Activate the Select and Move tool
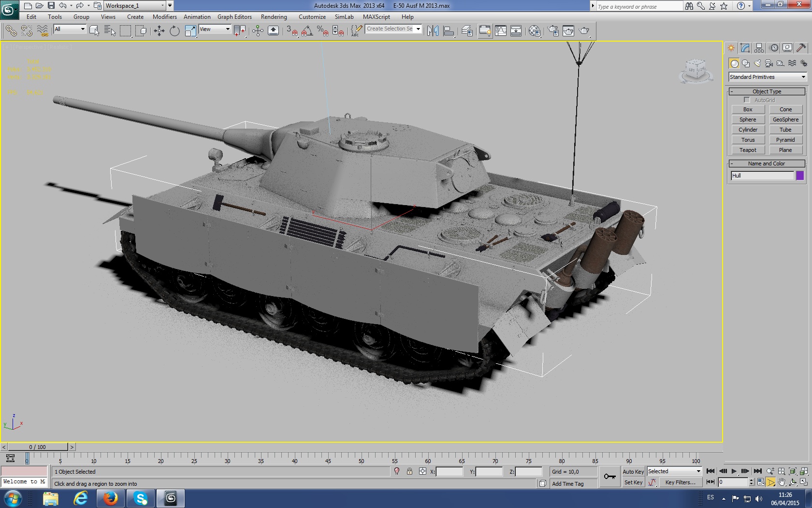Image resolution: width=812 pixels, height=508 pixels. [x=159, y=31]
